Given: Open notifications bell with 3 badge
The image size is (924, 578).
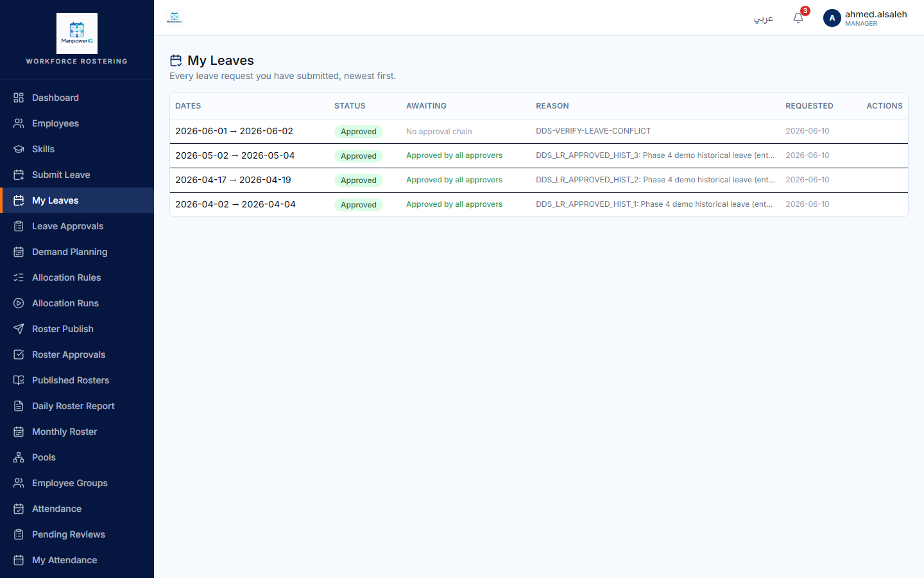Looking at the screenshot, I should pyautogui.click(x=798, y=18).
